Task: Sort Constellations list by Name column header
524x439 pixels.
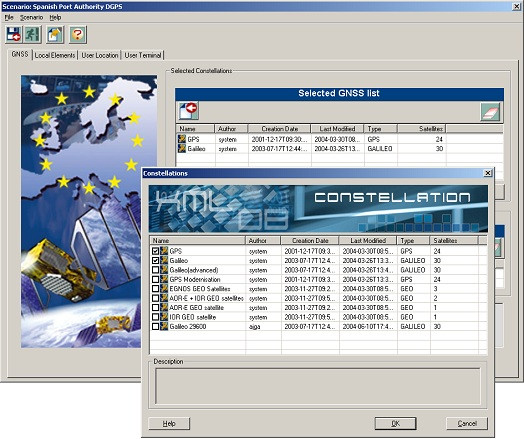Action: pyautogui.click(x=198, y=240)
